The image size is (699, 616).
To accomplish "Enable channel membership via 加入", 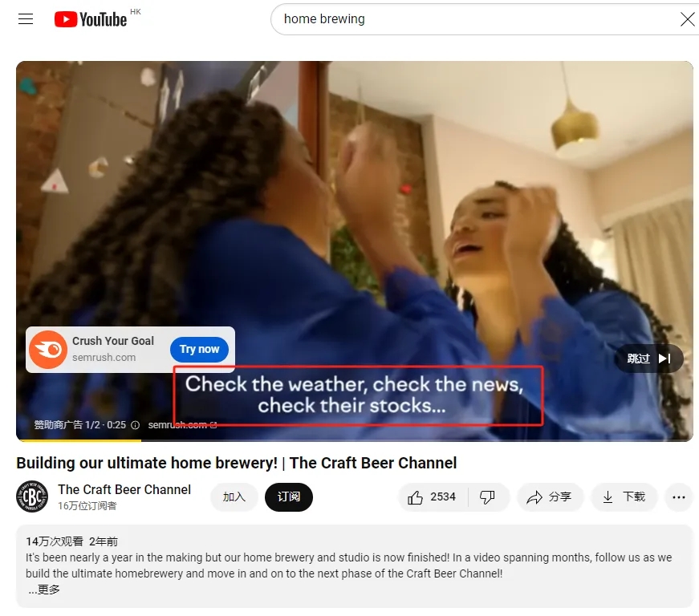I will pos(234,497).
